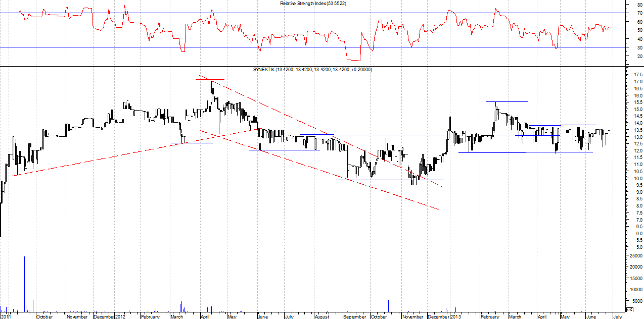Click the September label on time axis
This screenshot has width=644, height=319.
point(354,316)
